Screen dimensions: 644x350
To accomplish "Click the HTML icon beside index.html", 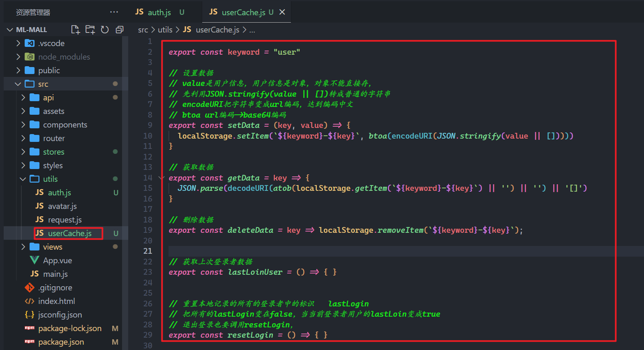I will click(30, 301).
